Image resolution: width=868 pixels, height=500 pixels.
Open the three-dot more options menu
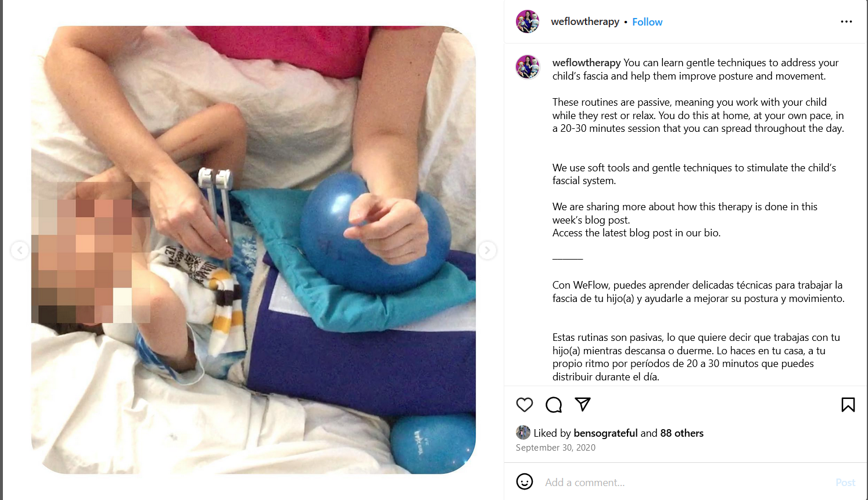point(847,21)
